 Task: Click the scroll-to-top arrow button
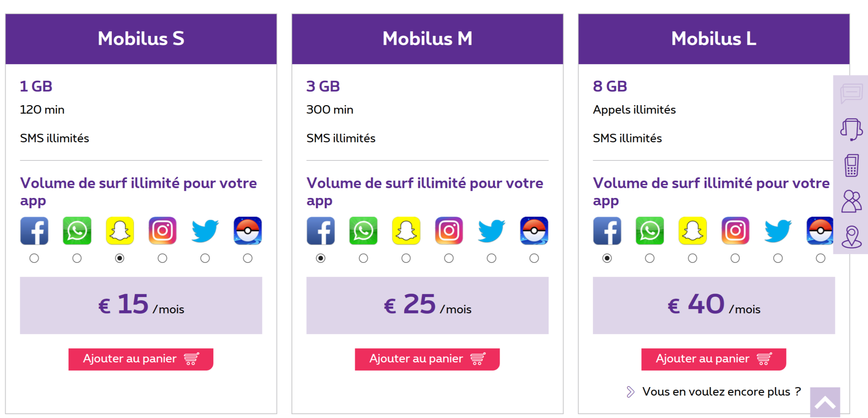825,402
